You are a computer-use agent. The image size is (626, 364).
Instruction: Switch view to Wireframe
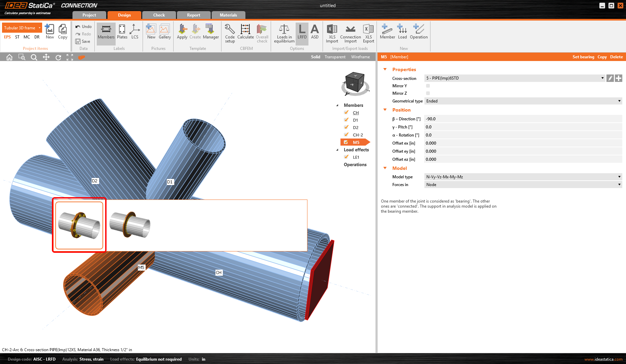click(x=360, y=57)
